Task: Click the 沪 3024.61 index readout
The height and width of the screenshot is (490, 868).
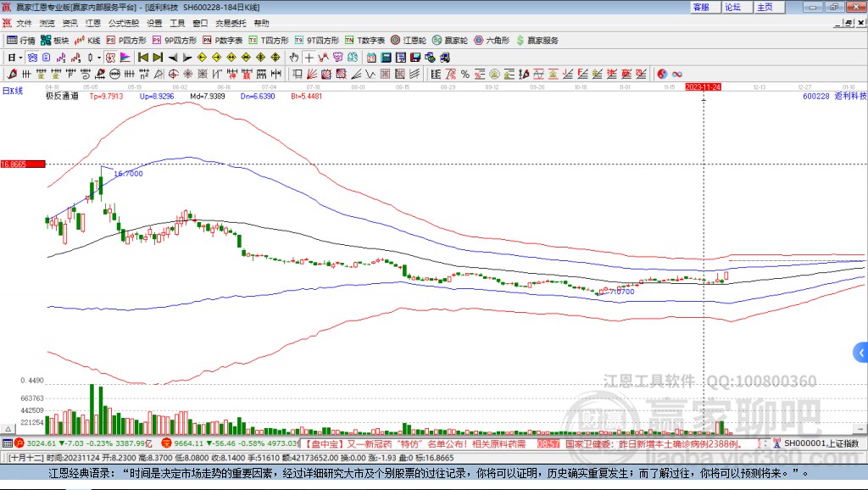Action: 83,443
